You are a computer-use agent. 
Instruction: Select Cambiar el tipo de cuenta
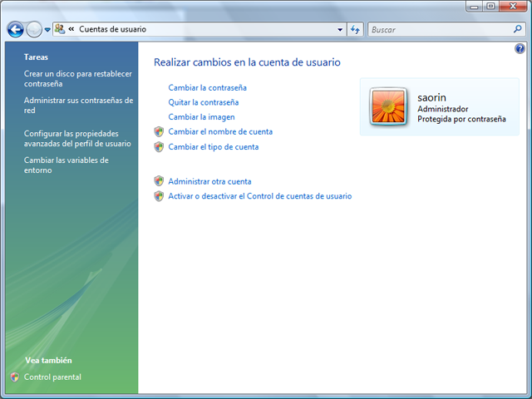pos(213,147)
